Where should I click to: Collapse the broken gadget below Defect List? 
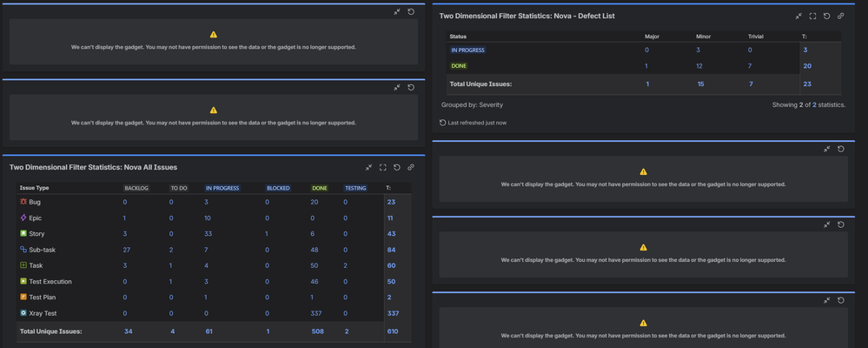[x=826, y=149]
